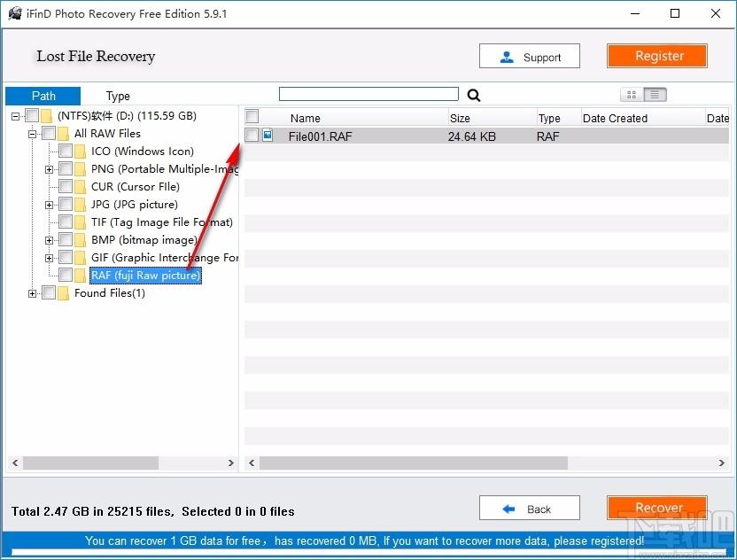
Task: Select TIF (Tag Image File Format) item
Action: pos(162,222)
